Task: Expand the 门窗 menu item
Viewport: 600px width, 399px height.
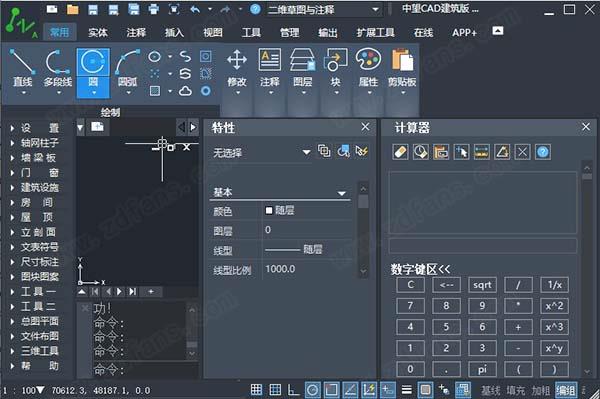Action: tap(35, 173)
